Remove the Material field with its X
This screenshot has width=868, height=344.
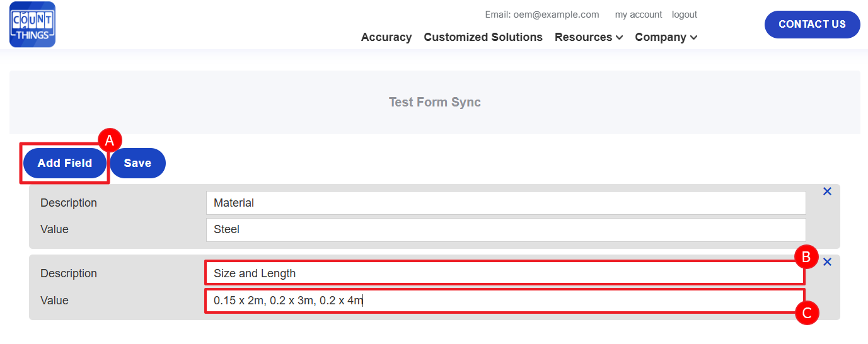pyautogui.click(x=827, y=192)
